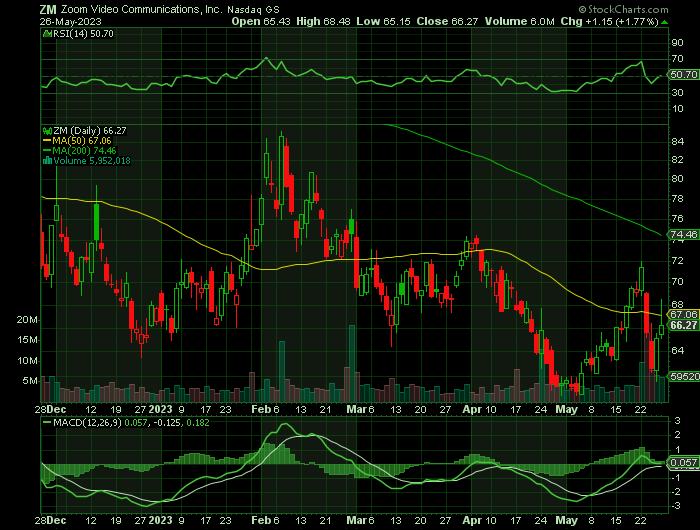Image resolution: width=700 pixels, height=530 pixels.
Task: Click the bold 66.27 price tag on right axis
Action: (683, 326)
